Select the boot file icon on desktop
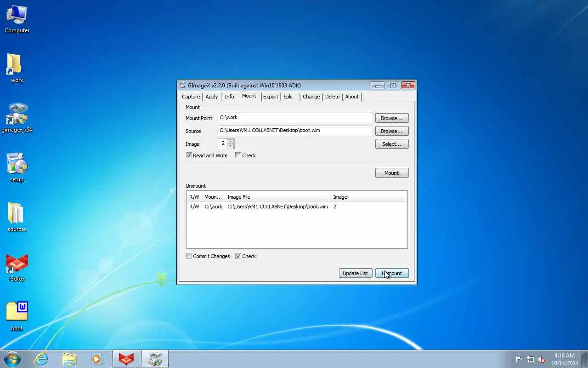The width and height of the screenshot is (588, 368). click(x=17, y=316)
